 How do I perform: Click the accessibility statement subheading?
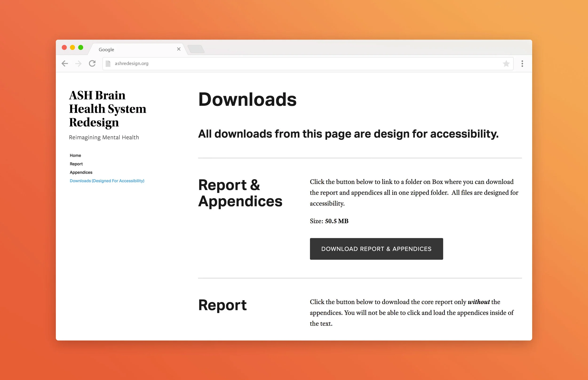[348, 134]
